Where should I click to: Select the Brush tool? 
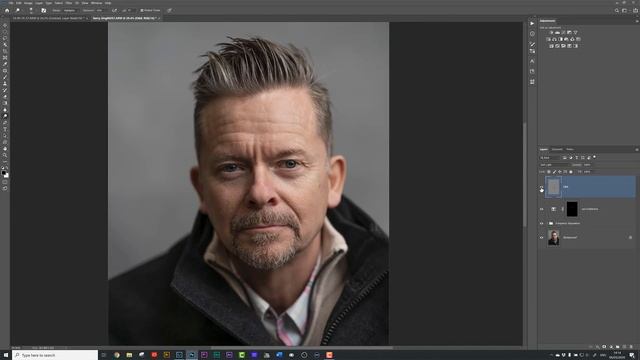click(5, 77)
